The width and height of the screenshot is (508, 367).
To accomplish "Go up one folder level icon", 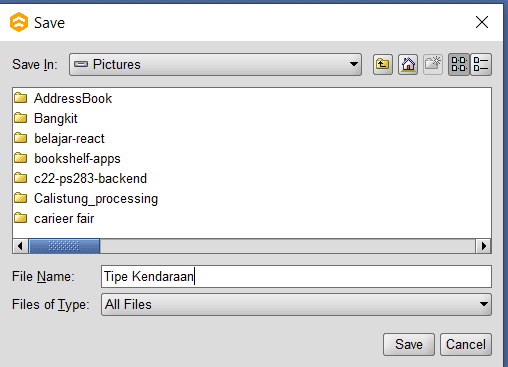I will point(383,64).
